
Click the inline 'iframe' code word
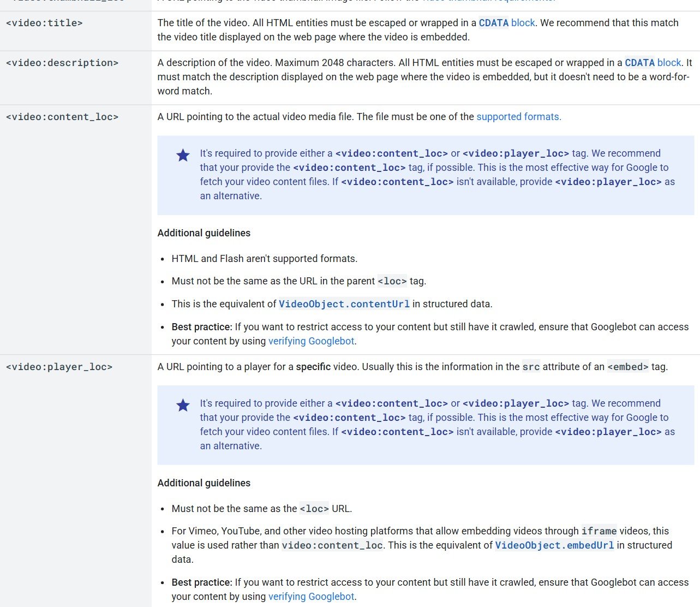pyautogui.click(x=599, y=531)
